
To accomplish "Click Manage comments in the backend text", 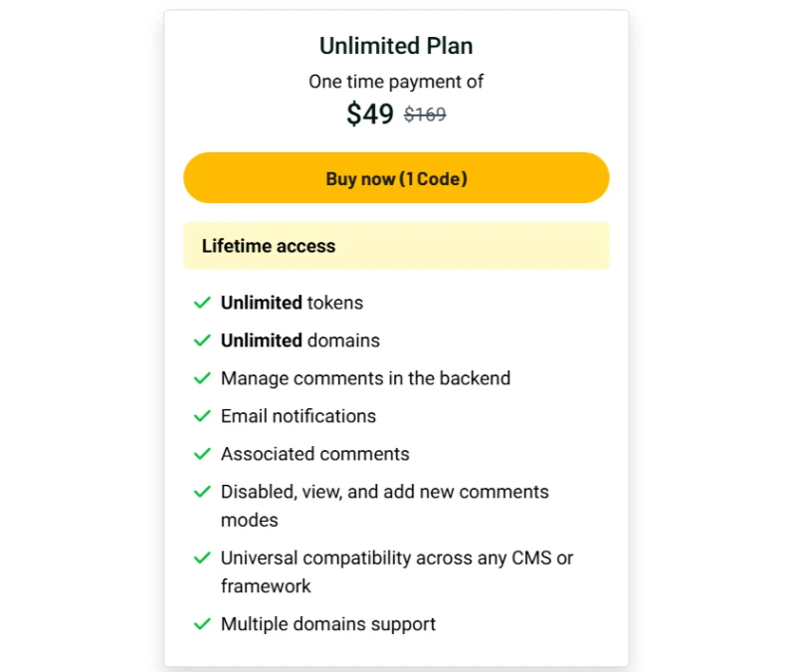I will point(365,378).
